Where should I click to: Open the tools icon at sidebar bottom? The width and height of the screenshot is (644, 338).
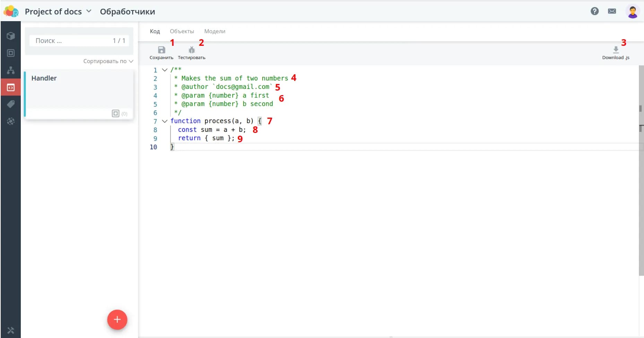(x=11, y=330)
